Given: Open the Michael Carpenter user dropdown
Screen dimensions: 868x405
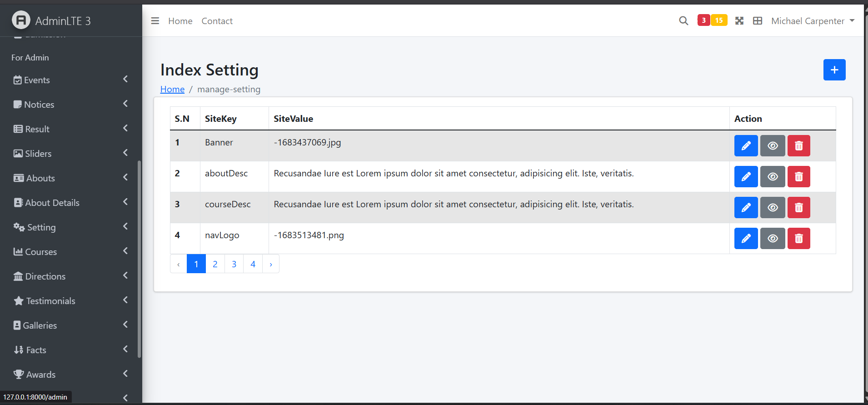Looking at the screenshot, I should (x=813, y=21).
